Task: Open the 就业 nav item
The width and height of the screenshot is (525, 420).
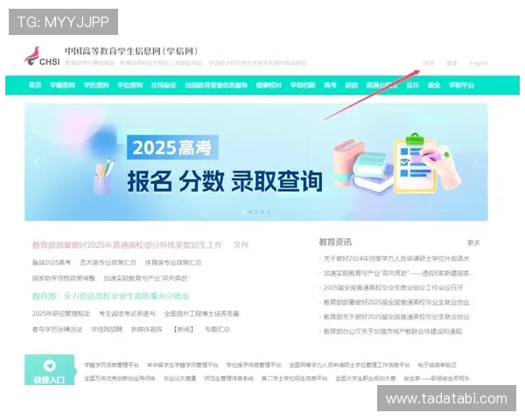Action: pos(434,85)
